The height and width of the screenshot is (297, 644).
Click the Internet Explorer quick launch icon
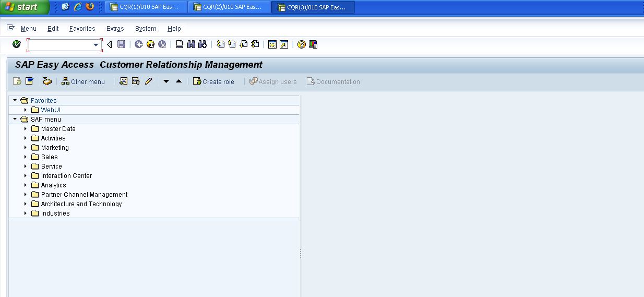(x=78, y=7)
